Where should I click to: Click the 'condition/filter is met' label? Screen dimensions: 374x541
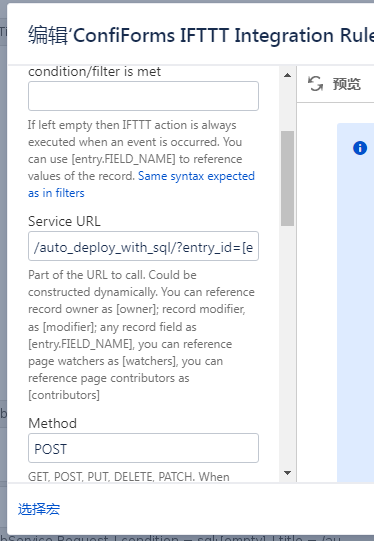point(94,71)
